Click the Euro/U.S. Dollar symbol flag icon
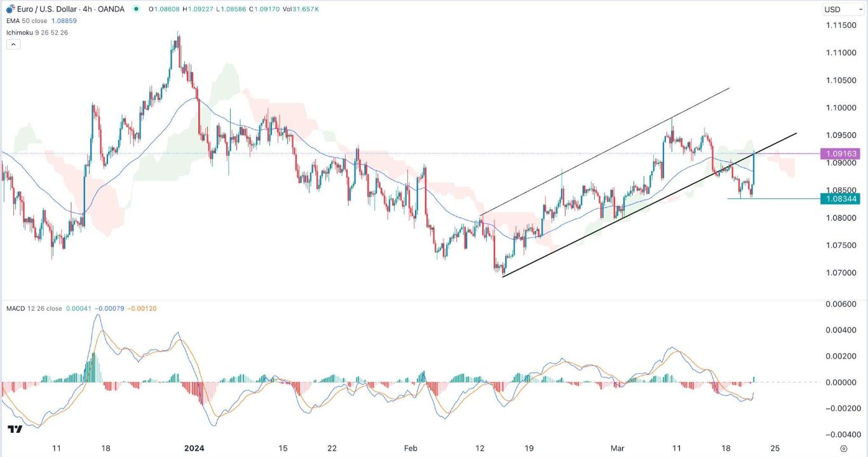Viewport: 868px width, 457px height. (10, 9)
